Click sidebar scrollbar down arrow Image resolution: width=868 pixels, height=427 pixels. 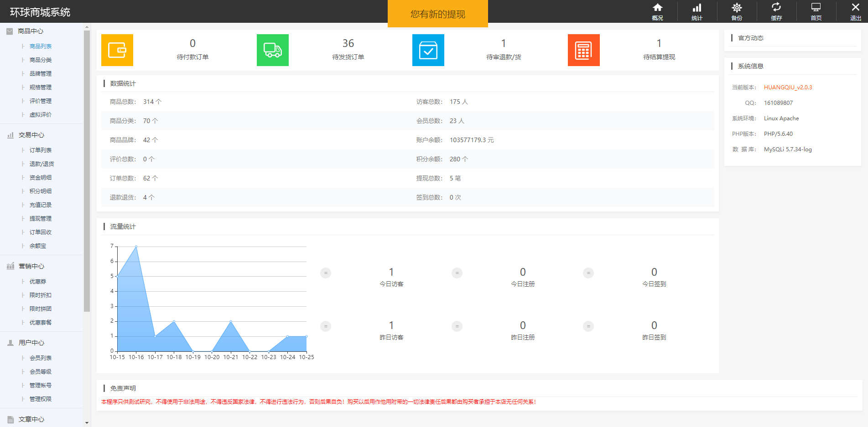click(x=87, y=423)
